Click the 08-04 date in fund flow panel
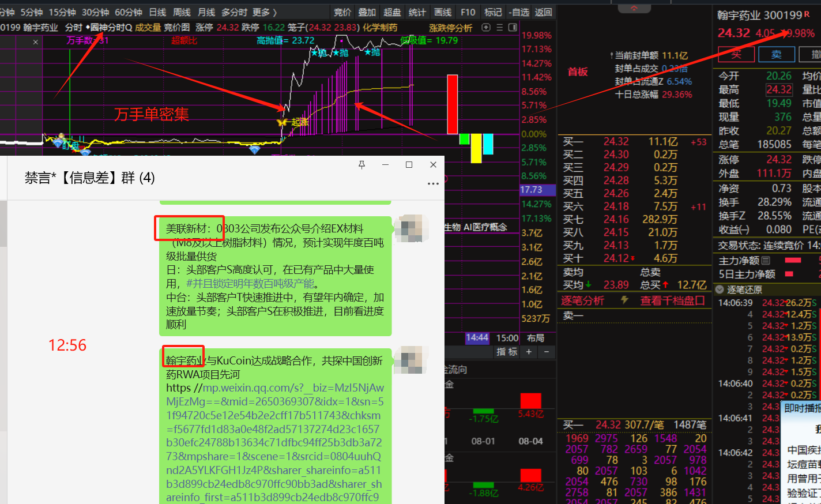Viewport: 821px width, 504px height. pos(530,441)
